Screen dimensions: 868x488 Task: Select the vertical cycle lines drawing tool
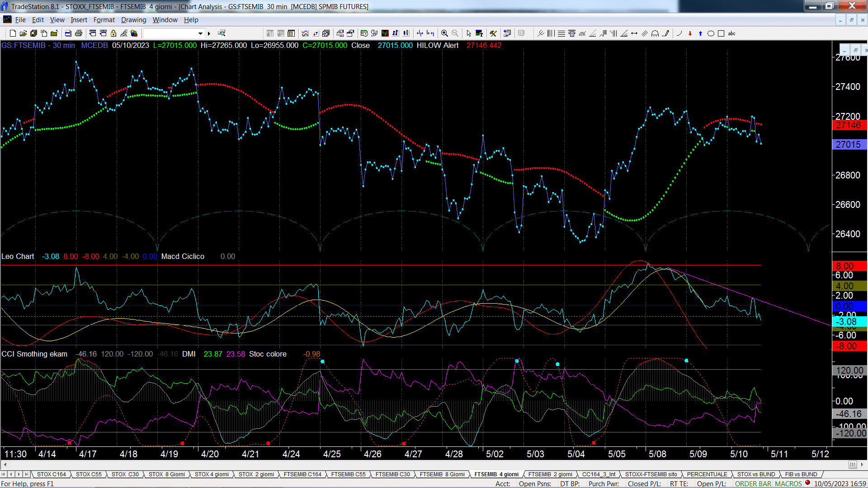pos(551,33)
